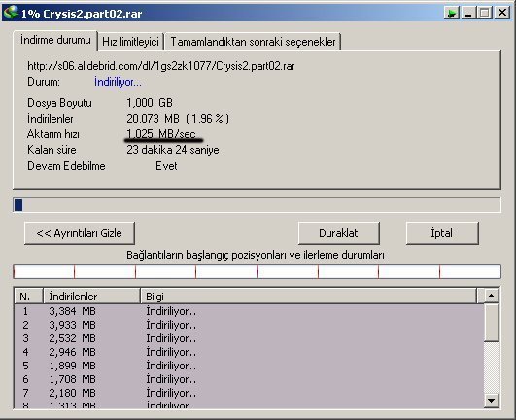
Task: Select connection row 5 with 1,899 MB
Action: coord(250,366)
